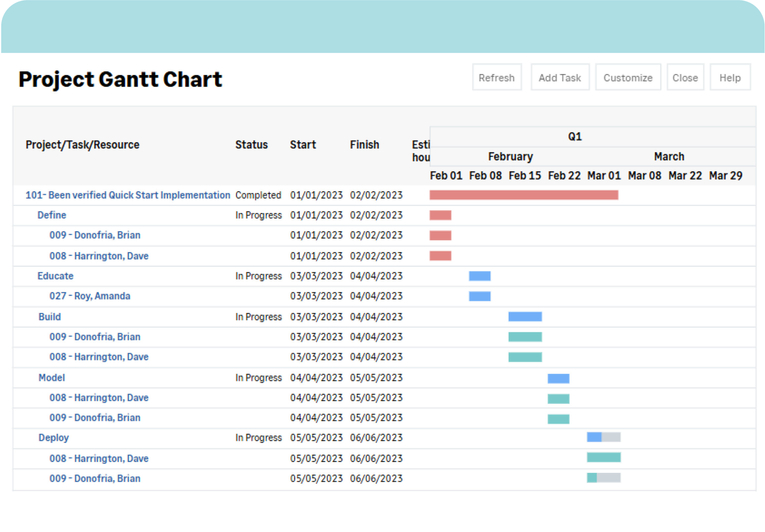Image resolution: width=765 pixels, height=532 pixels.
Task: Open the Help button
Action: 730,77
